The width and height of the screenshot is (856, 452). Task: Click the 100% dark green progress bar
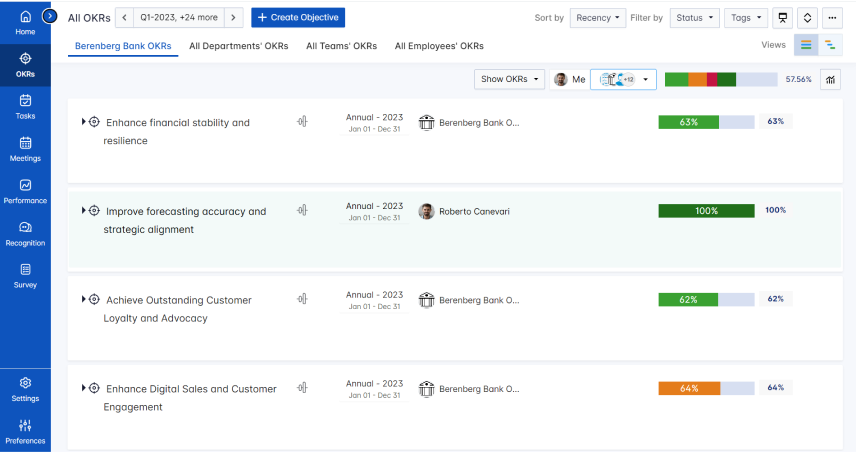click(x=706, y=211)
